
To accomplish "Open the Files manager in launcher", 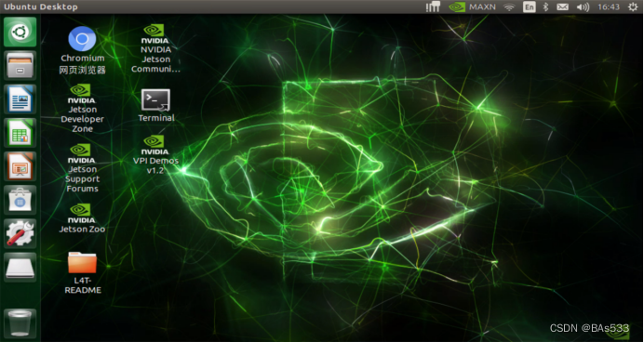I will (x=20, y=65).
